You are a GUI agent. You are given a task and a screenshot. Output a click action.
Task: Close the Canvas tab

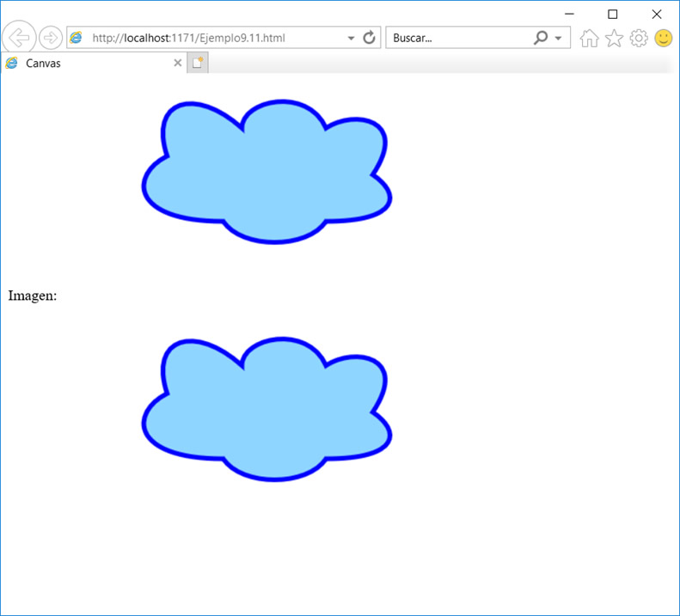click(177, 64)
